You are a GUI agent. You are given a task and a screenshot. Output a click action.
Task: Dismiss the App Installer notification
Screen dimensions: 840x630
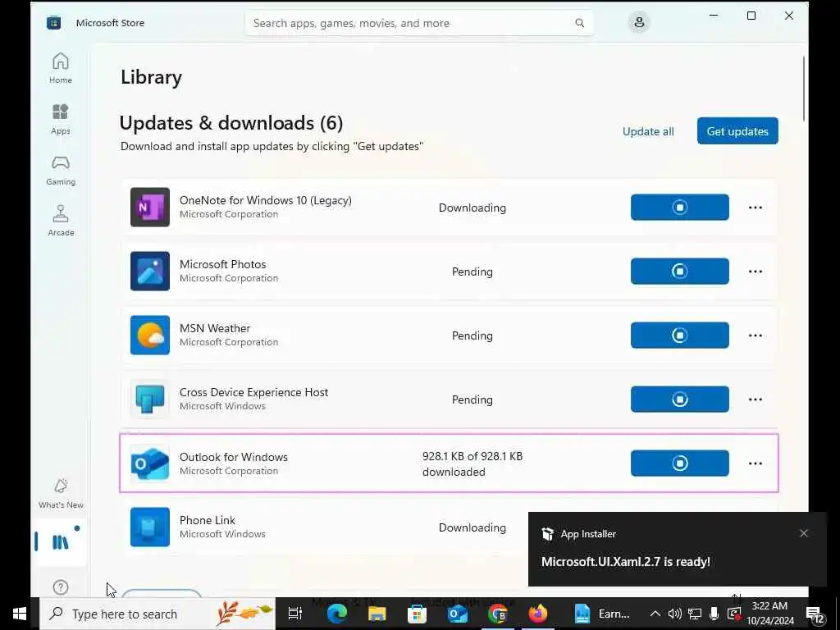(804, 533)
